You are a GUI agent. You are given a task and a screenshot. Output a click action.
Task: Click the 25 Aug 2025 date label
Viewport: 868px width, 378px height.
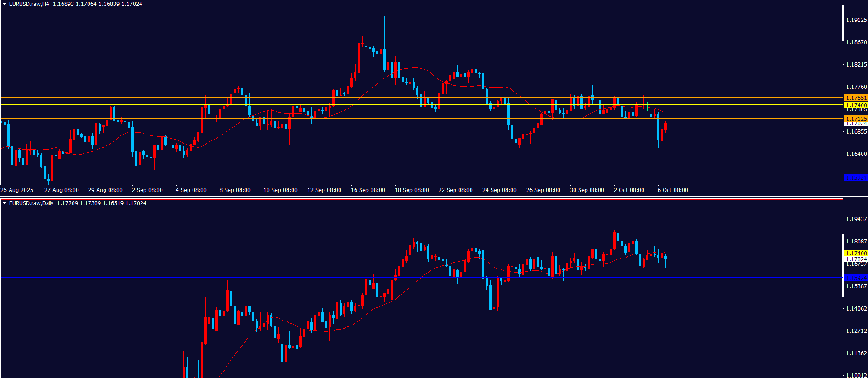pyautogui.click(x=17, y=190)
